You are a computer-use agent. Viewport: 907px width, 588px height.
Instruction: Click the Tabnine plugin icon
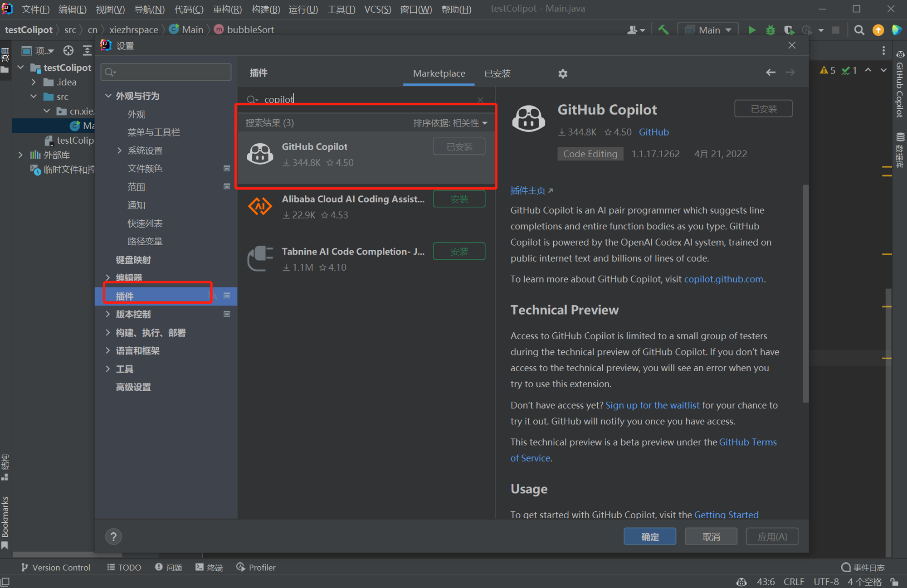pyautogui.click(x=260, y=258)
